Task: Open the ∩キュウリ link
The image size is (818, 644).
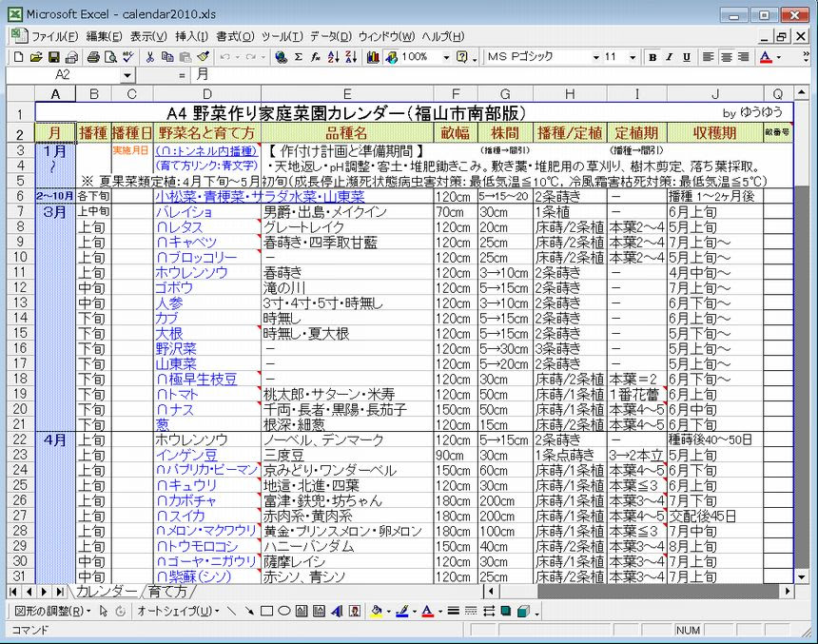Action: point(186,485)
